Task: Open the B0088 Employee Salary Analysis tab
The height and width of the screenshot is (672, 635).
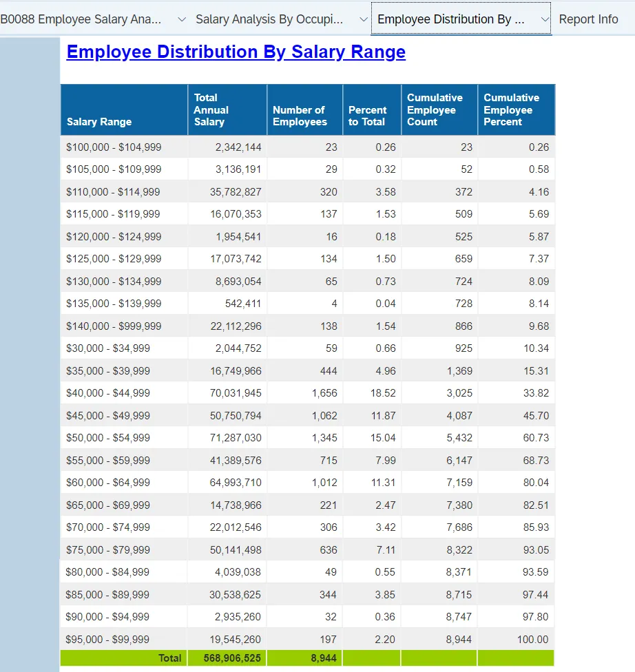Action: 81,19
